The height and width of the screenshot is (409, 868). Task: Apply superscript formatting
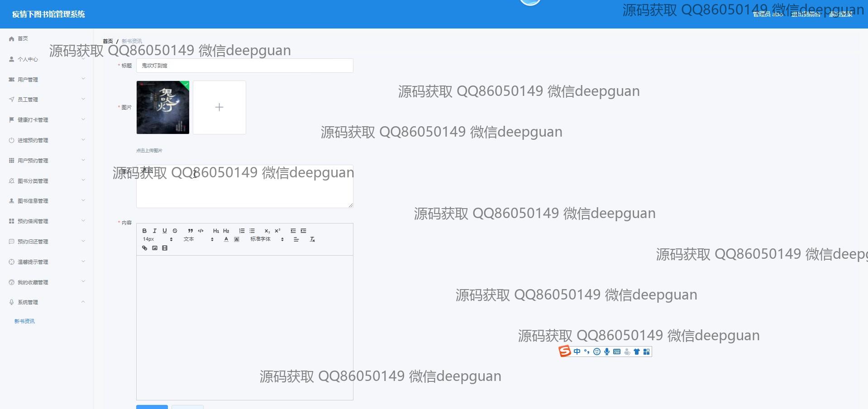tap(277, 231)
